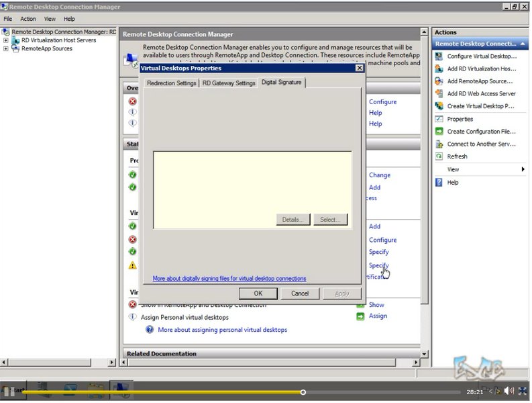Switch to the Redirection Settings tab

172,83
